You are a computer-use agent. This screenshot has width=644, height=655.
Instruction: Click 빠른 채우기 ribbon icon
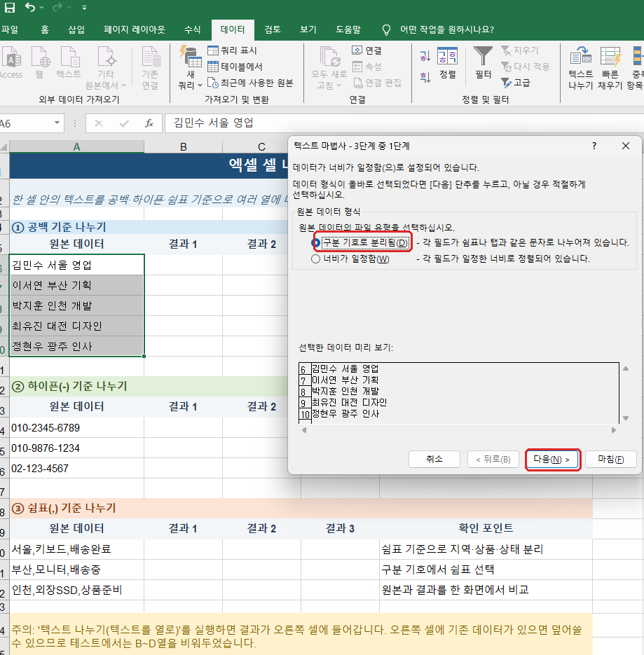tap(610, 68)
